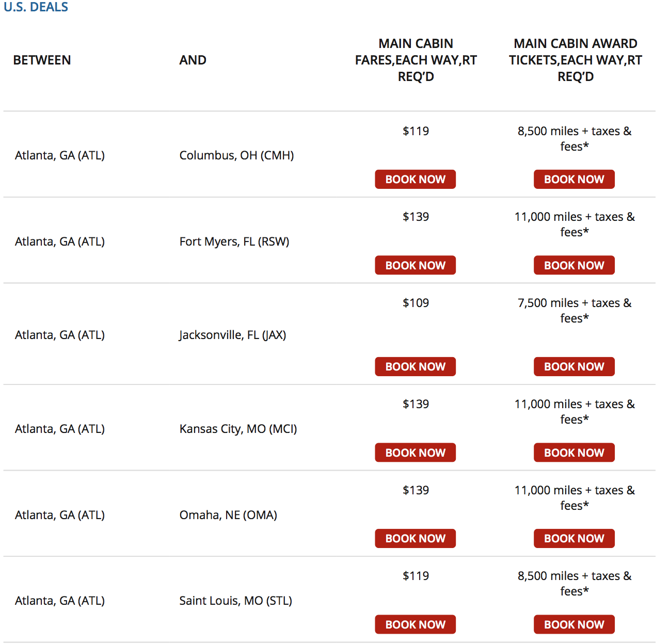The image size is (669, 644).
Task: Click the BETWEEN column header
Action: 42,60
